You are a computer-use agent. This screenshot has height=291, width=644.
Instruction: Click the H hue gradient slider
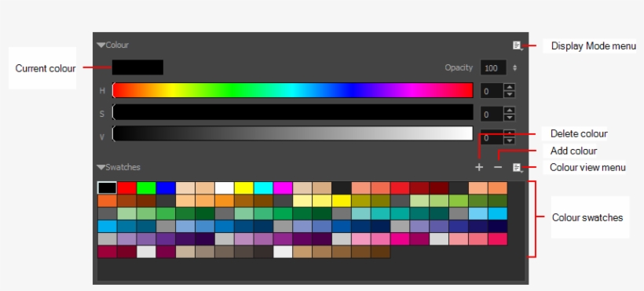293,90
